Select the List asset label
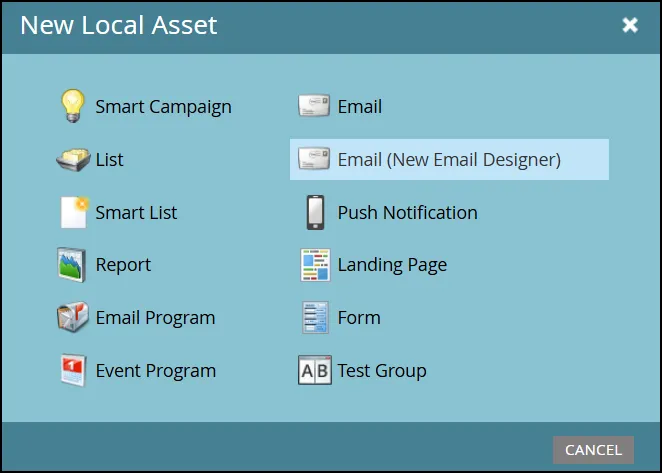 pos(109,160)
